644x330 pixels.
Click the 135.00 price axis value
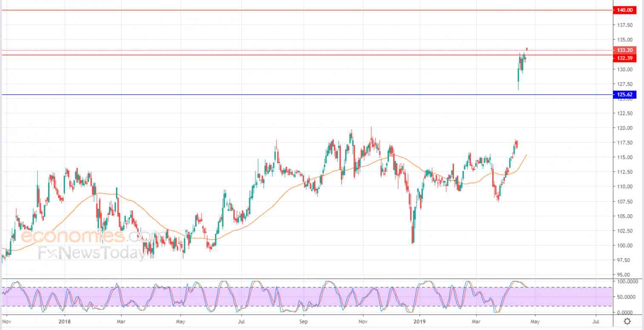coord(624,40)
